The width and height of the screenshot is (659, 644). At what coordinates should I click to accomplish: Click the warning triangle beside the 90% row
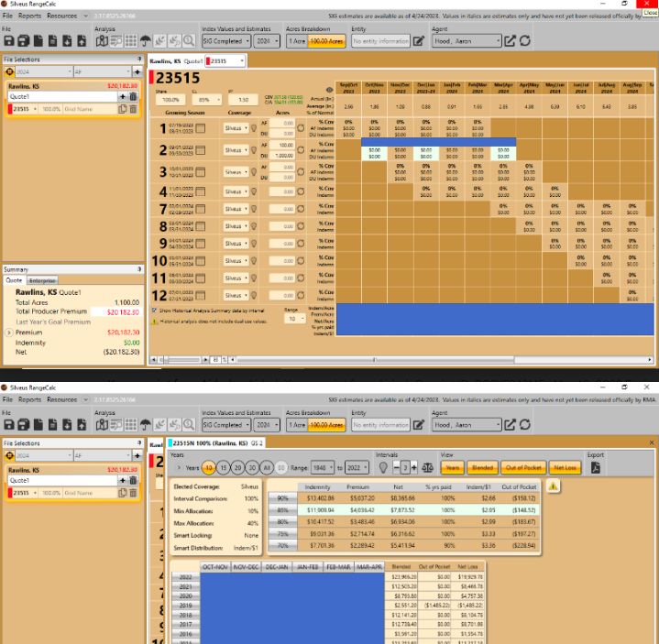point(555,486)
